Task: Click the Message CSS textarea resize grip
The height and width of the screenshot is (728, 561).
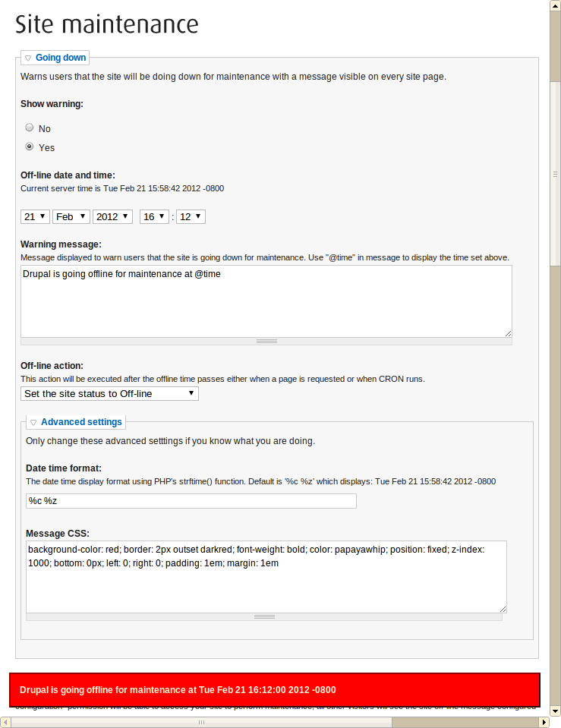Action: tap(264, 617)
